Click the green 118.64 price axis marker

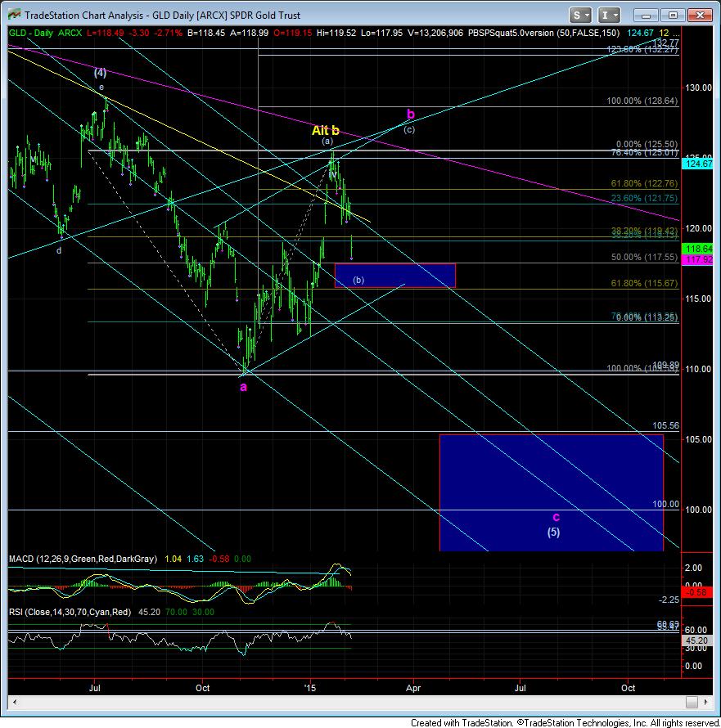pos(698,249)
